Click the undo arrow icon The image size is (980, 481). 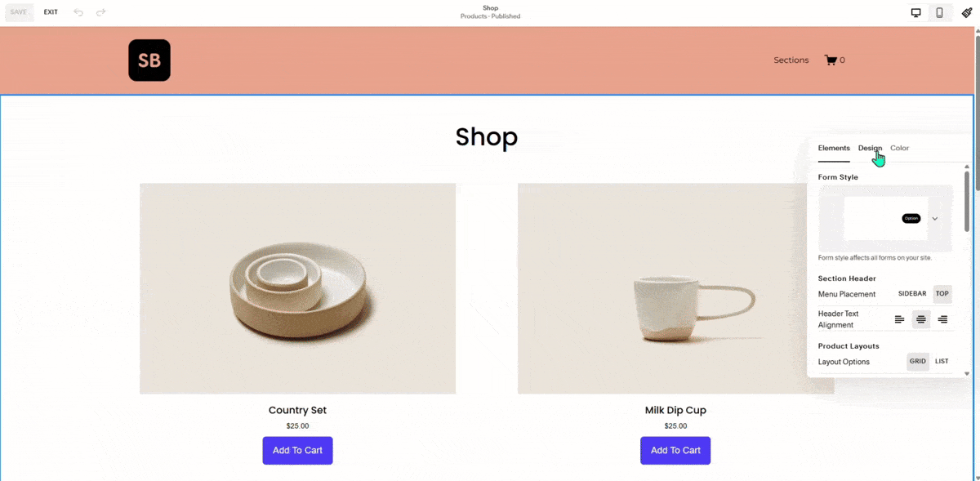tap(78, 12)
